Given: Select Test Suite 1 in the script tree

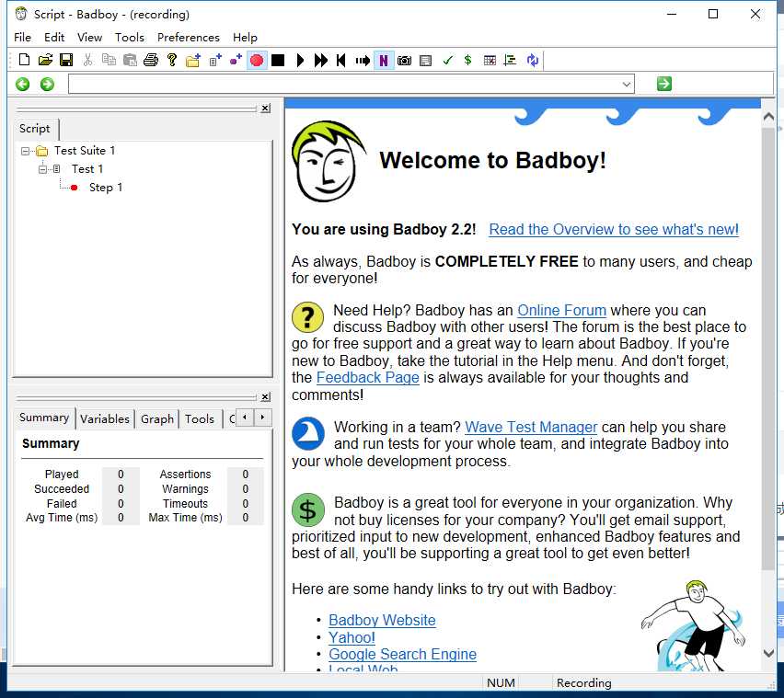Looking at the screenshot, I should coord(85,151).
